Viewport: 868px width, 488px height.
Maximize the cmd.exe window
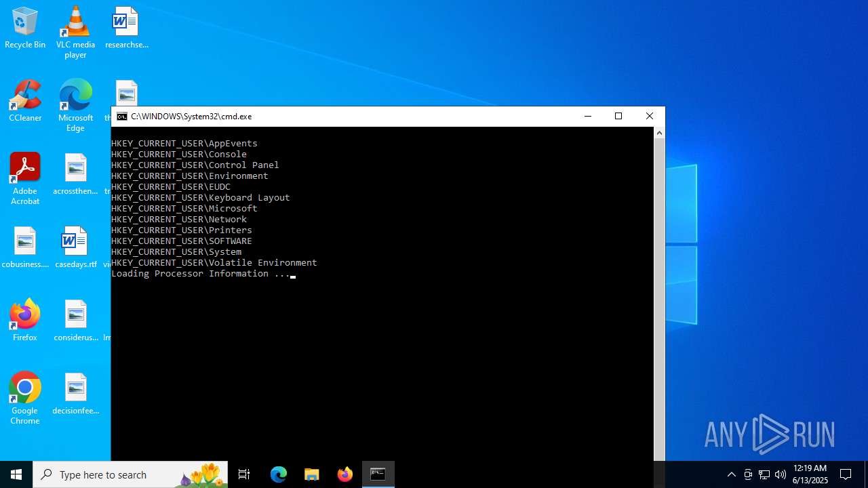[618, 117]
